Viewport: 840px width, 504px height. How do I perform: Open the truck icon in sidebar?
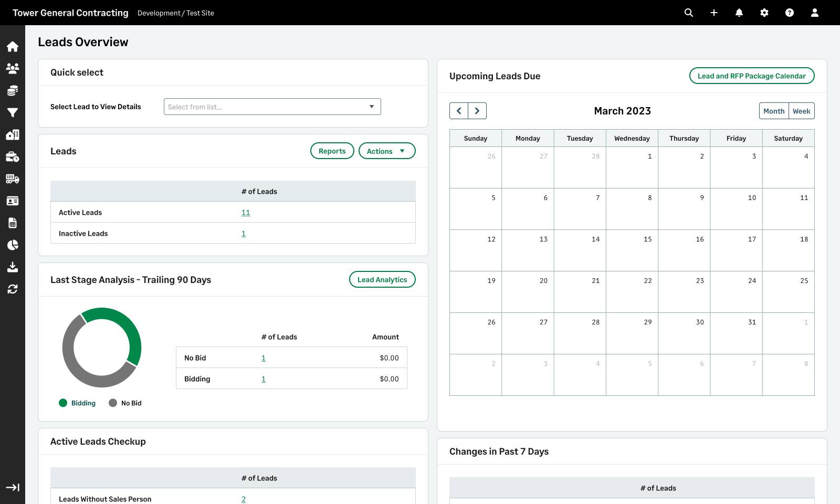pyautogui.click(x=13, y=179)
